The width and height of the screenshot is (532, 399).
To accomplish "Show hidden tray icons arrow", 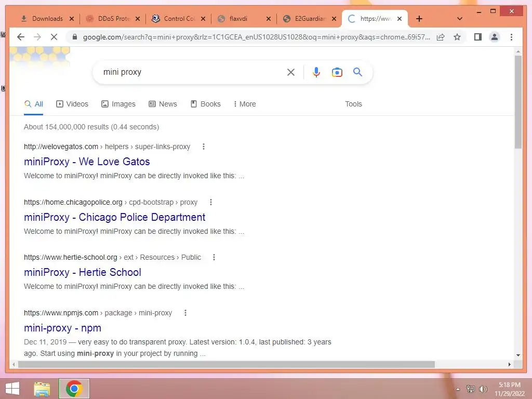I will 458,389.
